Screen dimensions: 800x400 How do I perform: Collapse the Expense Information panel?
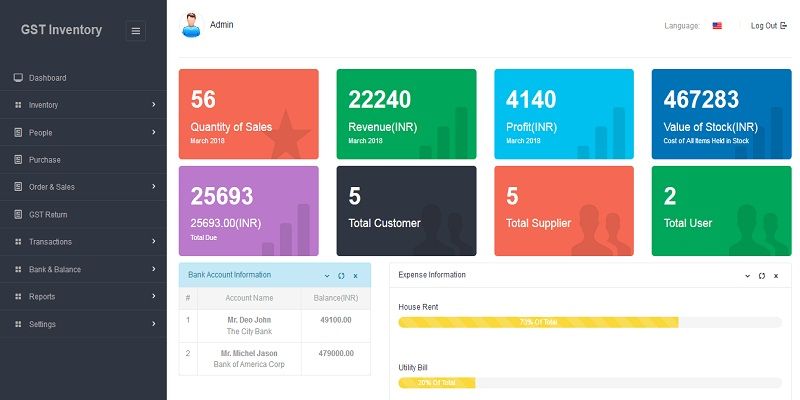pyautogui.click(x=747, y=276)
